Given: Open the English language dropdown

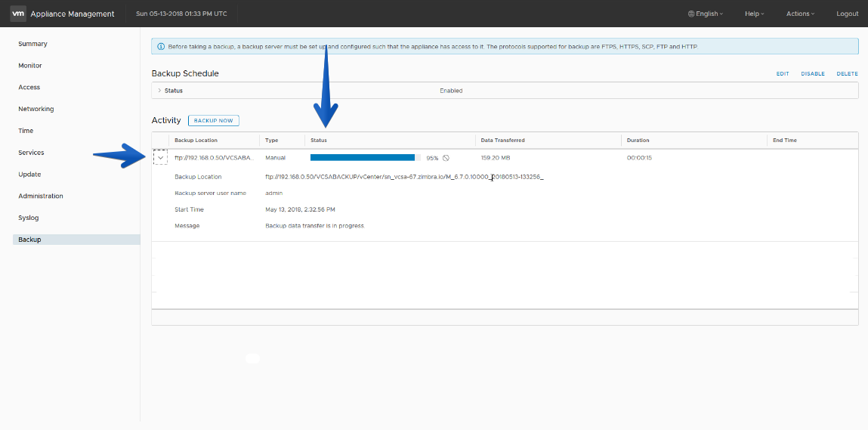Looking at the screenshot, I should 706,14.
